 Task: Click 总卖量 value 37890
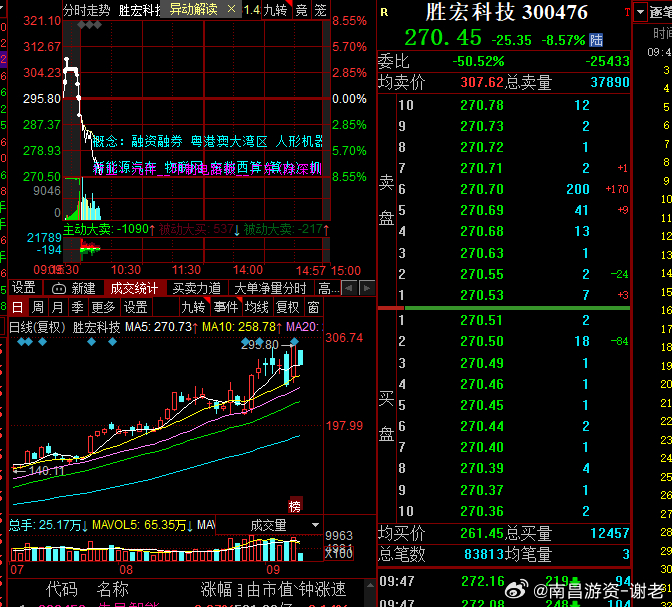[610, 82]
